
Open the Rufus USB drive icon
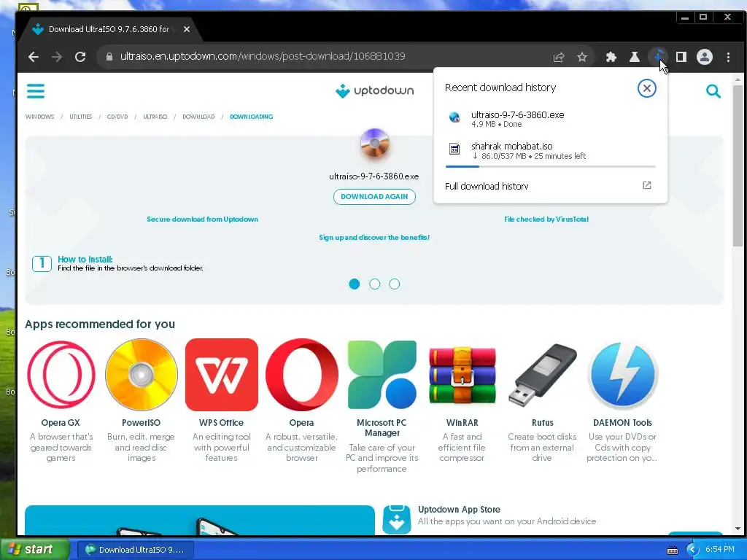(x=542, y=375)
